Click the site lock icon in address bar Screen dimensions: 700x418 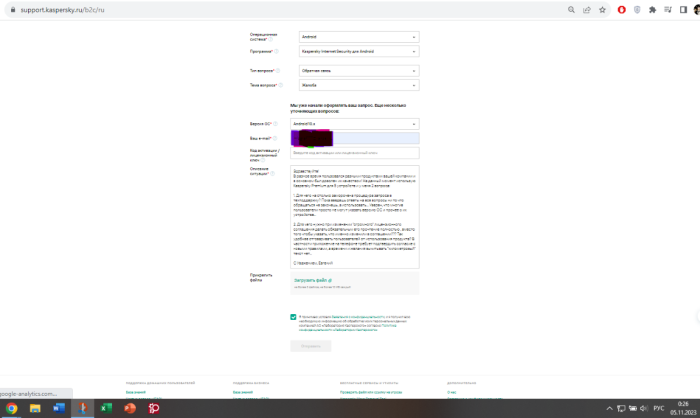13,10
